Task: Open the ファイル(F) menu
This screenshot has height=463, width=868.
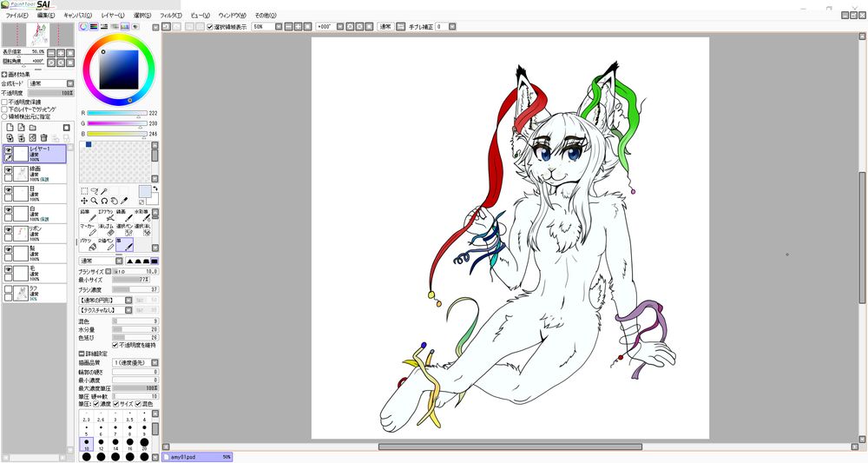Action: 16,16
